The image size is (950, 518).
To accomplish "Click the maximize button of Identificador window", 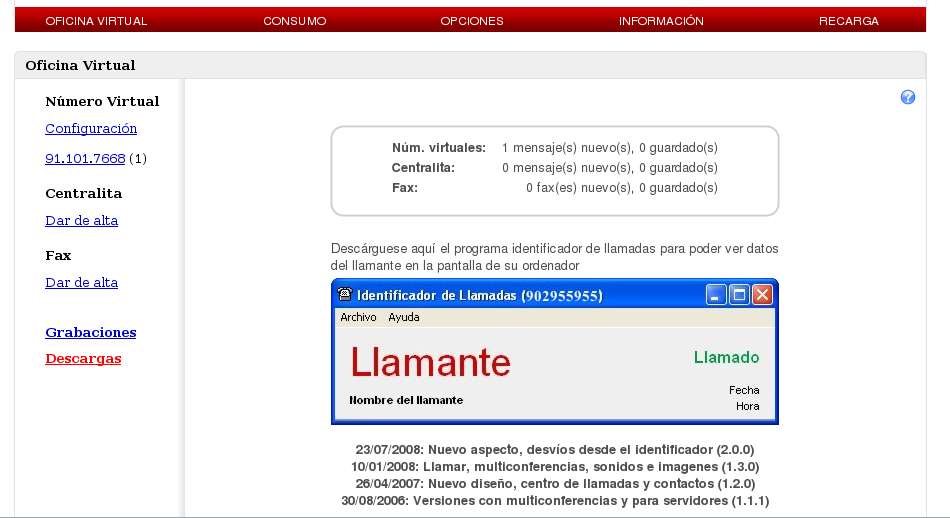I will [739, 295].
